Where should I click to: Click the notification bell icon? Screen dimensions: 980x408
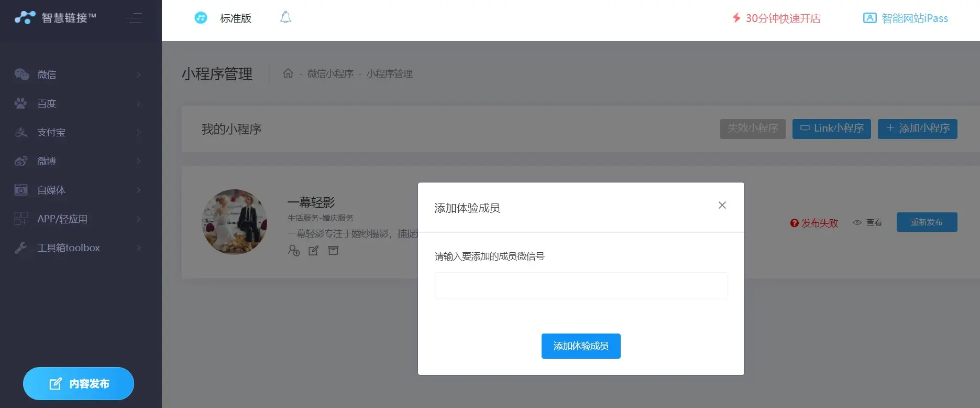285,18
